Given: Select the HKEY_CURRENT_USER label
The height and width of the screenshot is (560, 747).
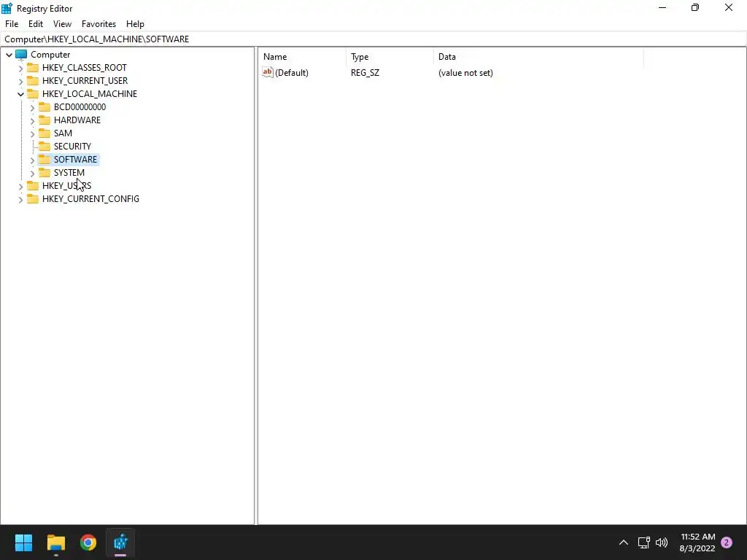Looking at the screenshot, I should pyautogui.click(x=85, y=80).
